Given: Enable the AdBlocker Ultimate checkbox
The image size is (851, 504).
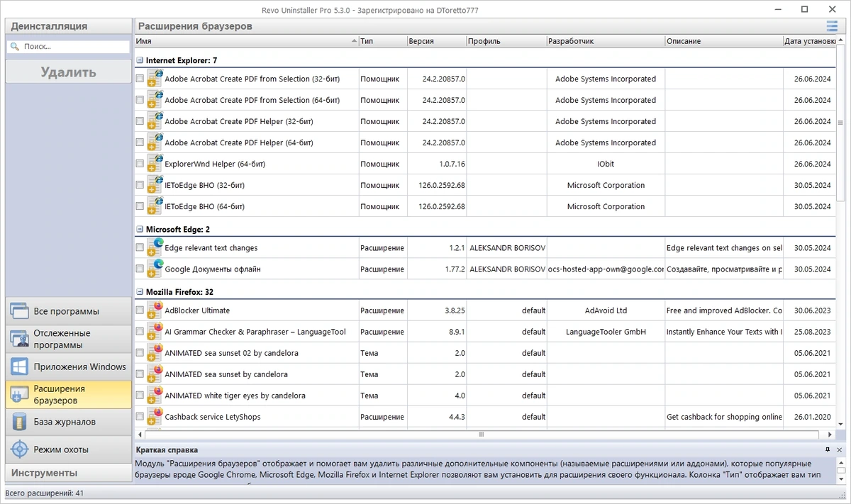Looking at the screenshot, I should [x=140, y=310].
